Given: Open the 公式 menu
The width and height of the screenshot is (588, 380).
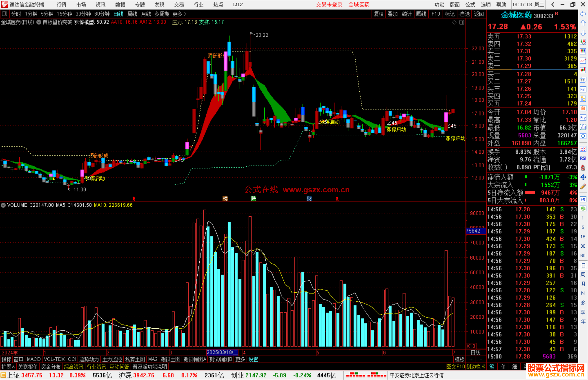Looking at the screenshot, I should (470, 5).
